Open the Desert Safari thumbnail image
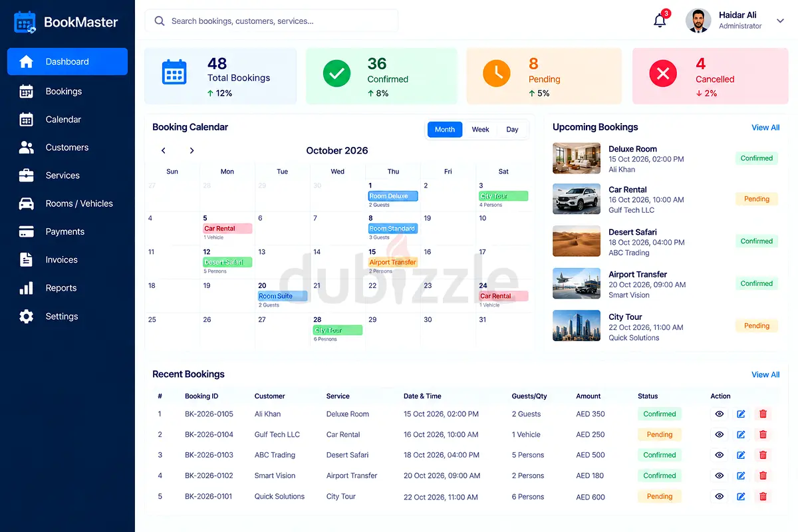Viewport: 798px width, 532px height. click(577, 241)
